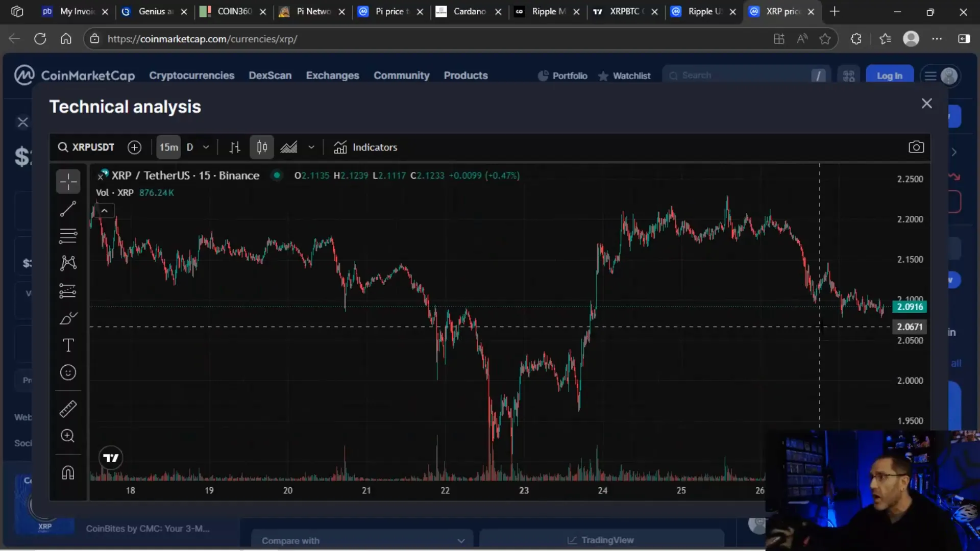This screenshot has width=980, height=551.
Task: Open the Compare with dropdown
Action: point(362,540)
